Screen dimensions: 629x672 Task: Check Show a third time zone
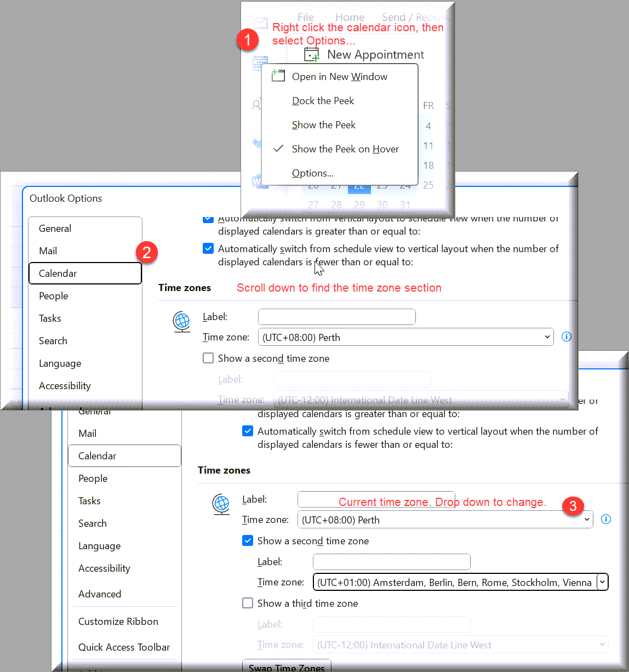tap(248, 603)
